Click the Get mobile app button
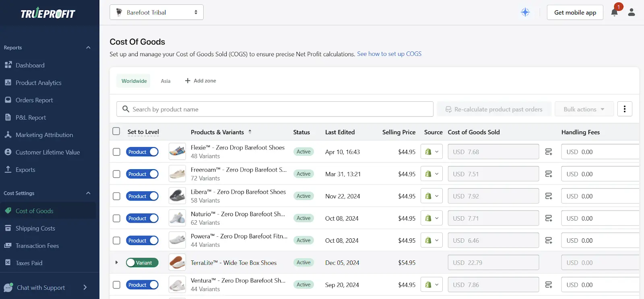The image size is (644, 299). [x=575, y=12]
